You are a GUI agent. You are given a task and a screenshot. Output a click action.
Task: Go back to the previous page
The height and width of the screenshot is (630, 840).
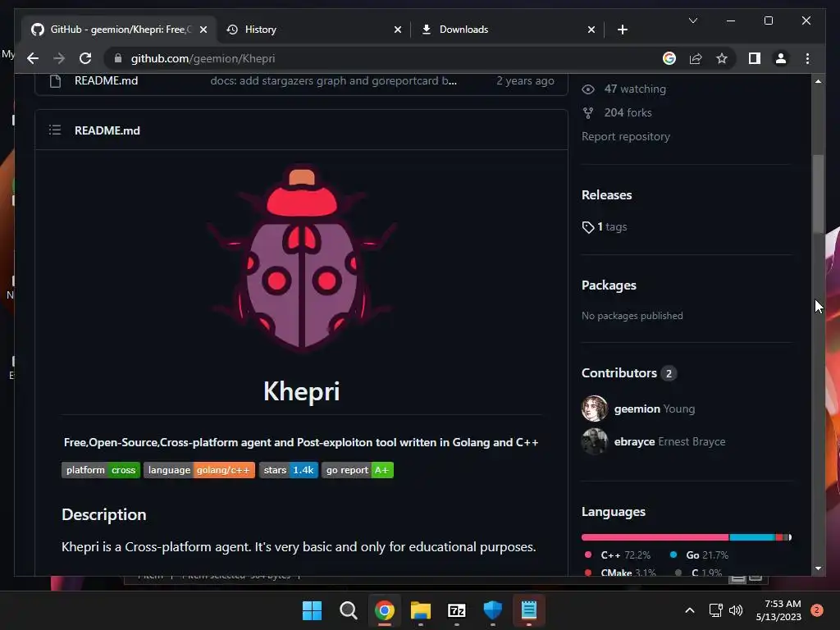coord(33,58)
